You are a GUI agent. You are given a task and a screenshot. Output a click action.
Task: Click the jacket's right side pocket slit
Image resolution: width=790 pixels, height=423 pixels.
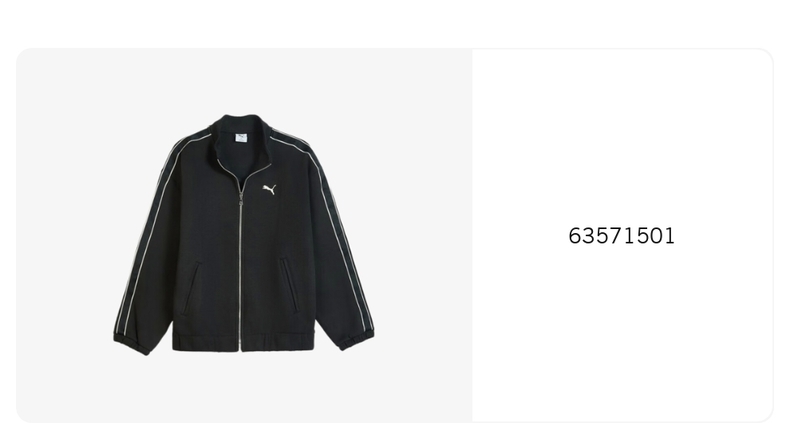point(289,286)
